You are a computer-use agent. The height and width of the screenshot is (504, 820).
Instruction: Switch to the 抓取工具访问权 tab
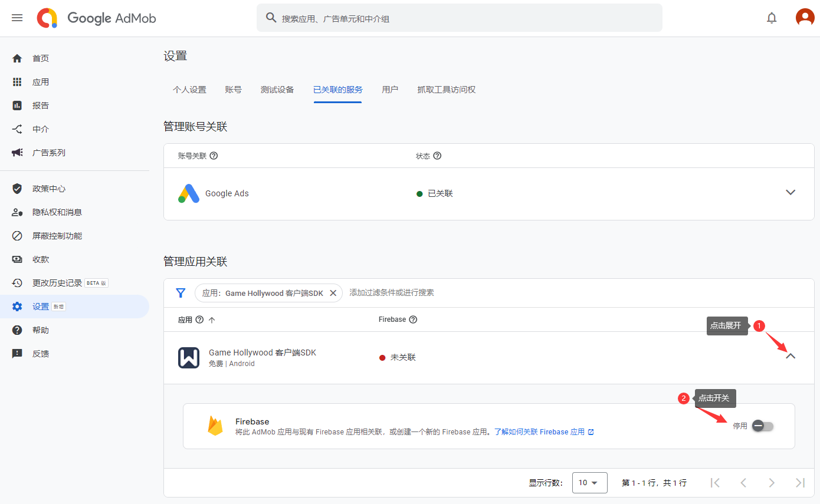point(446,90)
